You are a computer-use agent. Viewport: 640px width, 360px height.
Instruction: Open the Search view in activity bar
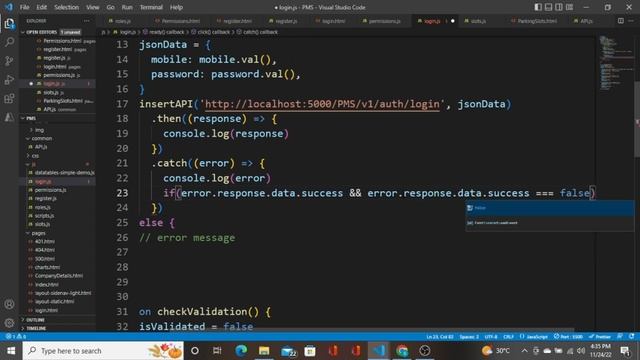pyautogui.click(x=9, y=42)
